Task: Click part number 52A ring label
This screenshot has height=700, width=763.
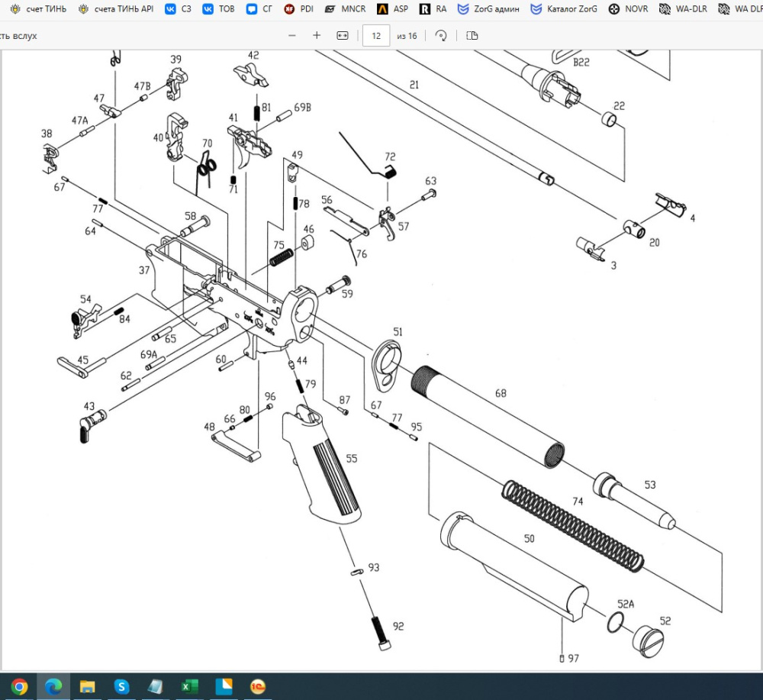Action: pos(626,604)
